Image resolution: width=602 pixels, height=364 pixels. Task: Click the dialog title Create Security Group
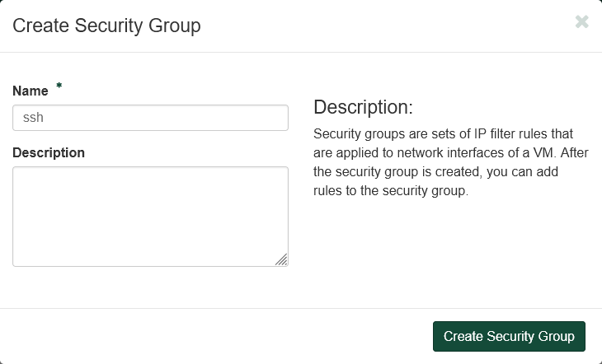(106, 26)
